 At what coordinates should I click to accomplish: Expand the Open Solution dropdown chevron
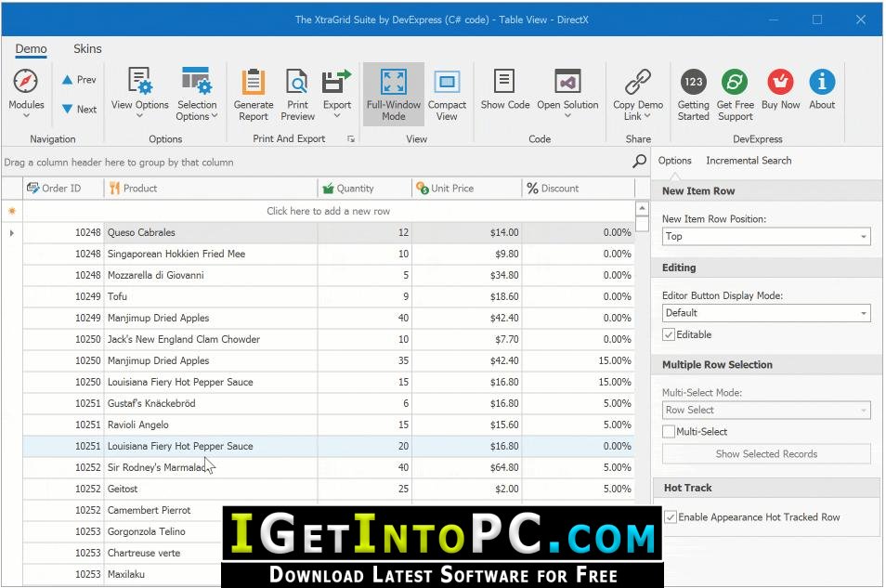(x=567, y=116)
